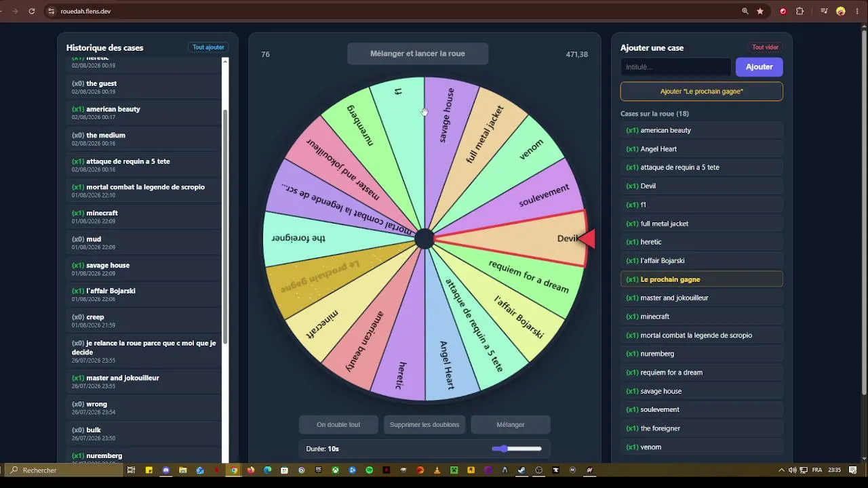Click 'Supprimer les doublons' button
The height and width of the screenshot is (488, 868).
point(425,424)
